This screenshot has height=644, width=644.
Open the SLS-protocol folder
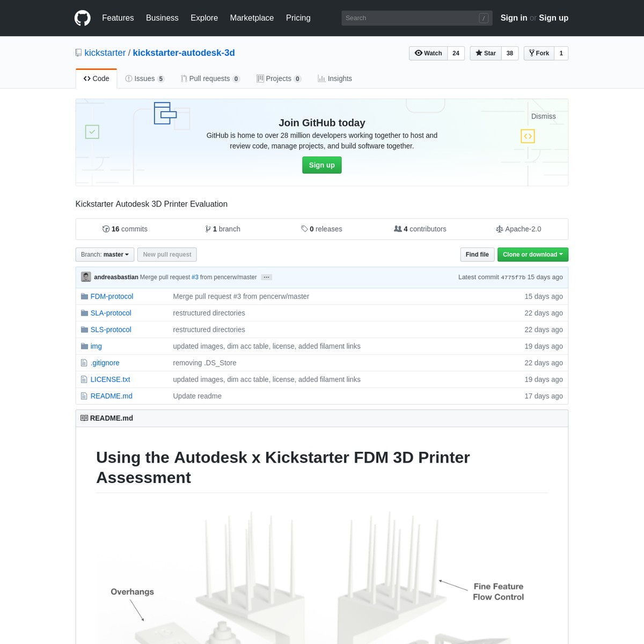[x=111, y=330]
